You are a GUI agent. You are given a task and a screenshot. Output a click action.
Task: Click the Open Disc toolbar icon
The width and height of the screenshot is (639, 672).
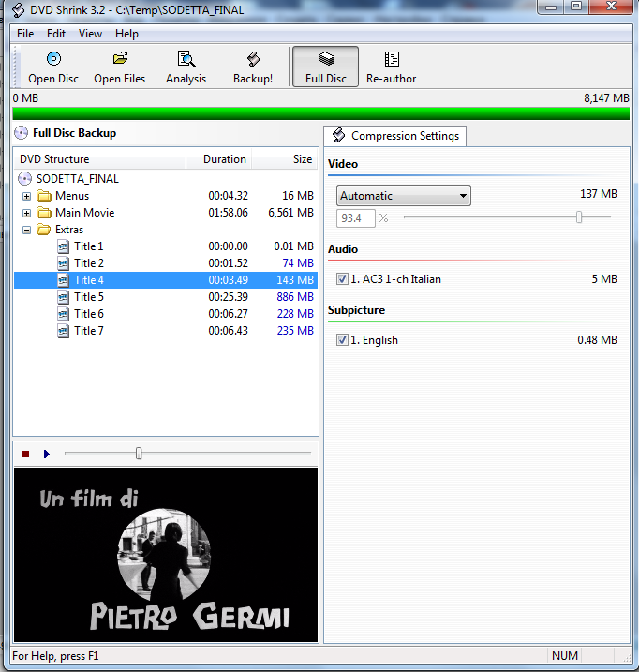[x=53, y=59]
